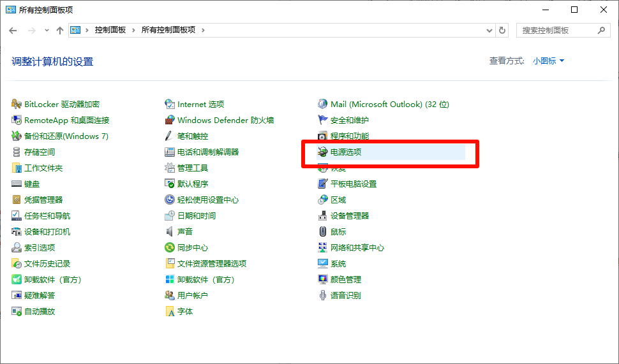619x364 pixels.
Task: Click 管理工具 gear icon
Action: [169, 168]
